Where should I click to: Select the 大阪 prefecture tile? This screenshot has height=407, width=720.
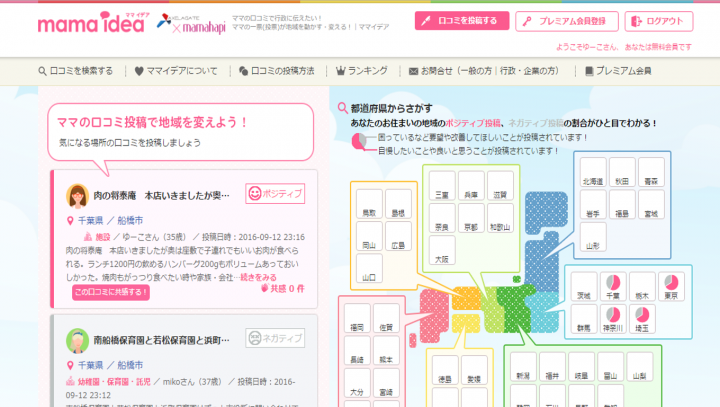click(442, 250)
